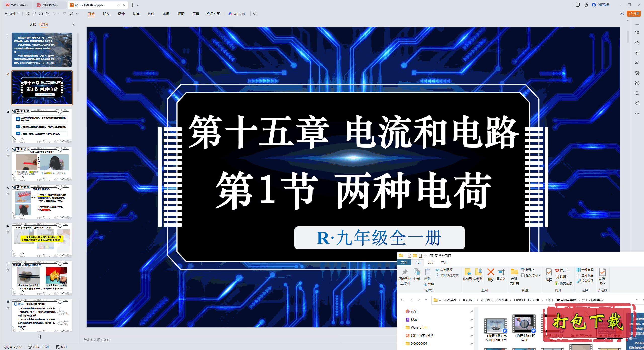Open the animation star icon in right sidebar
Image resolution: width=644 pixels, height=350 pixels.
(x=637, y=43)
